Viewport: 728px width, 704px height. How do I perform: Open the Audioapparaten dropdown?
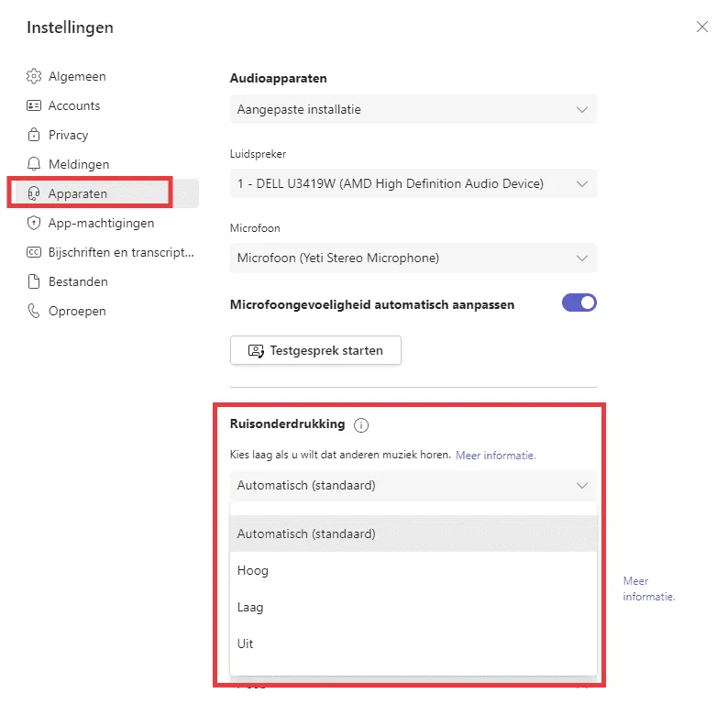(413, 109)
